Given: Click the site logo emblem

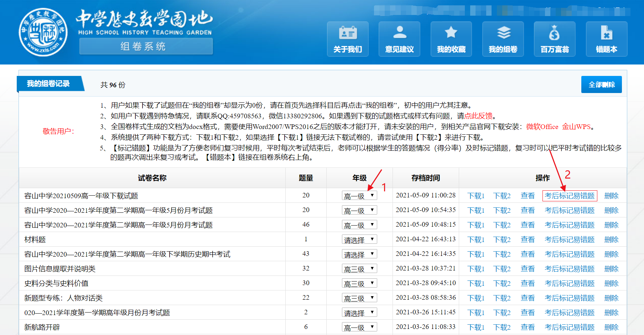Looking at the screenshot, I should (43, 32).
